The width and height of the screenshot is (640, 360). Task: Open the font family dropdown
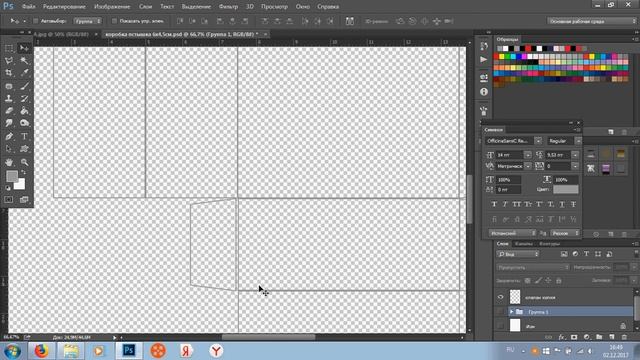[538, 141]
